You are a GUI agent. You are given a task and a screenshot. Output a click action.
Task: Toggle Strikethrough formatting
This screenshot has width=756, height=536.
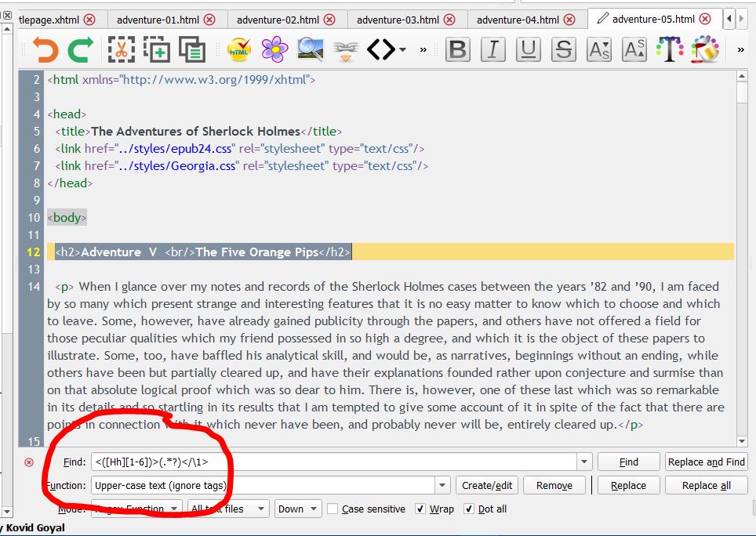pyautogui.click(x=564, y=49)
